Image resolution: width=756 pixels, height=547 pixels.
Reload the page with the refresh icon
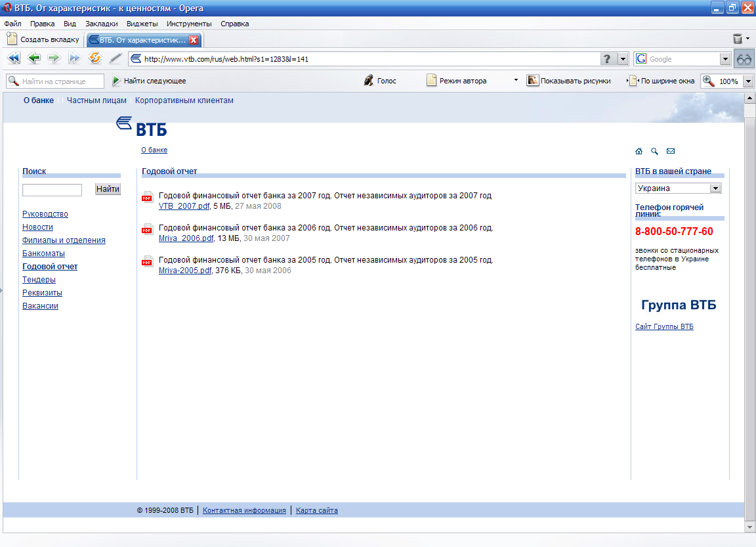pyautogui.click(x=95, y=58)
